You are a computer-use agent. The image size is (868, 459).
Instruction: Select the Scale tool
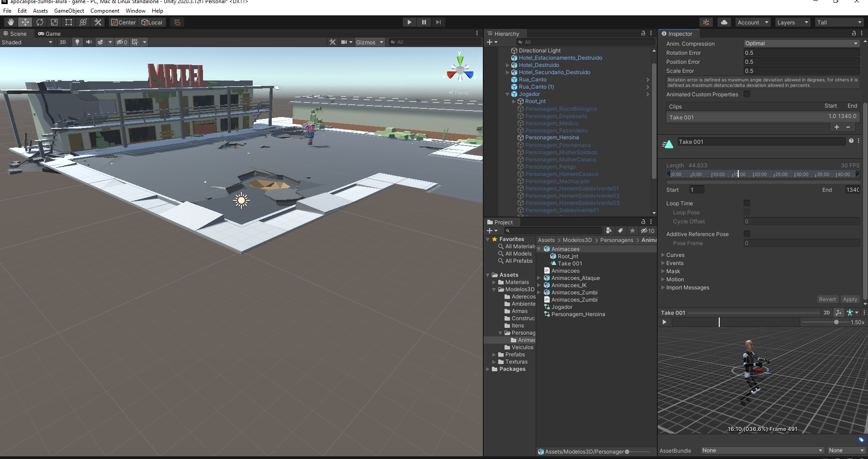[54, 22]
